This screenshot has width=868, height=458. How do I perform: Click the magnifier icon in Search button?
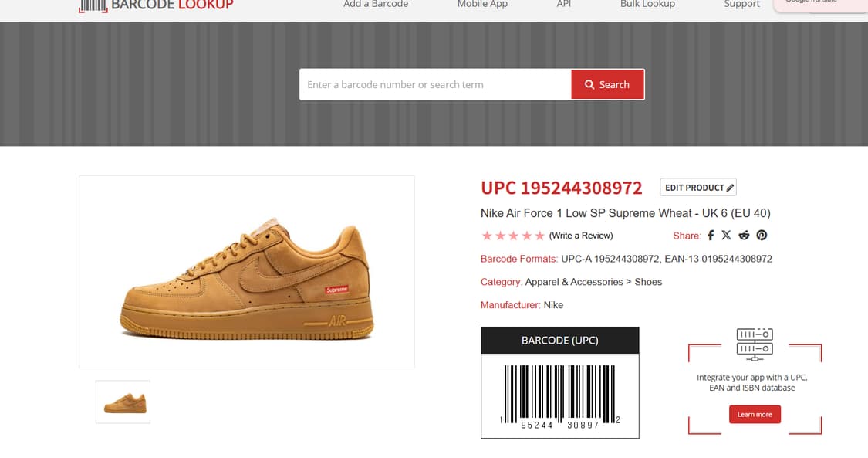coord(589,85)
